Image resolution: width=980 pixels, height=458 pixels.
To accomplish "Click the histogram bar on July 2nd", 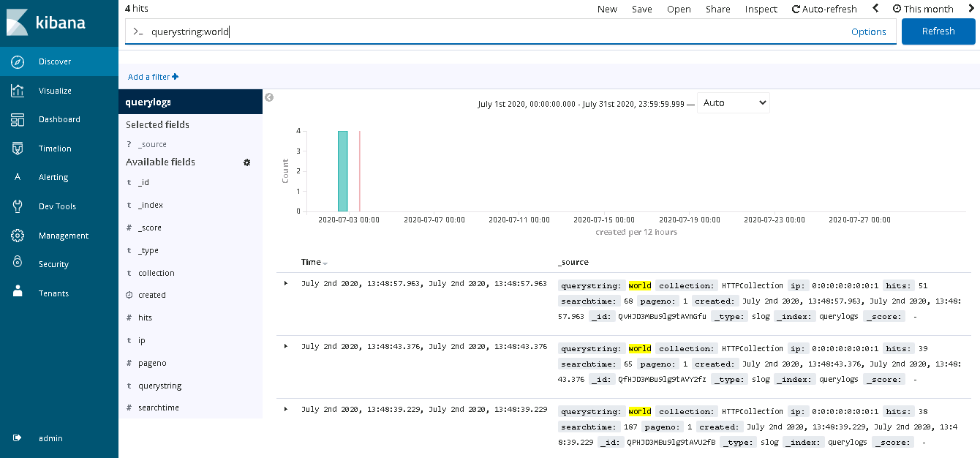I will (x=342, y=171).
